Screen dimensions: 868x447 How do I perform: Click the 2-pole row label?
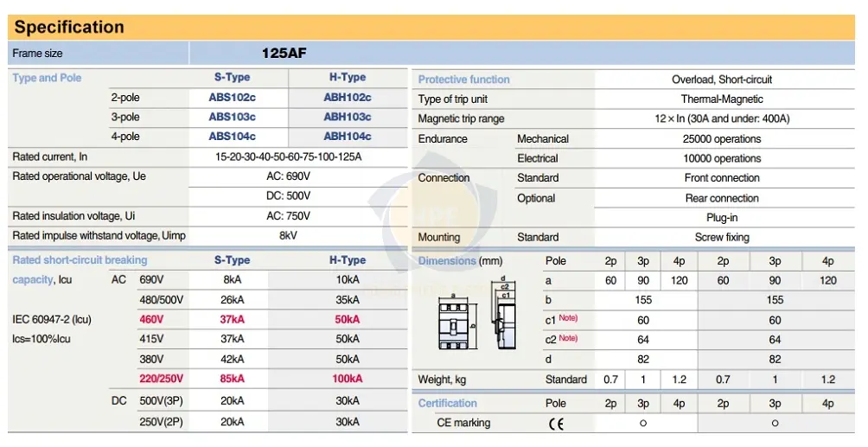point(125,98)
